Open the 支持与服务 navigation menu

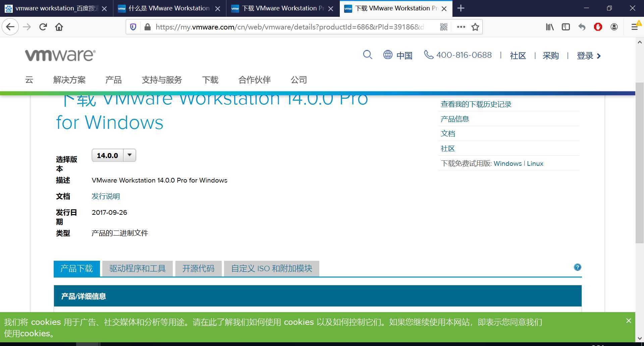[162, 80]
